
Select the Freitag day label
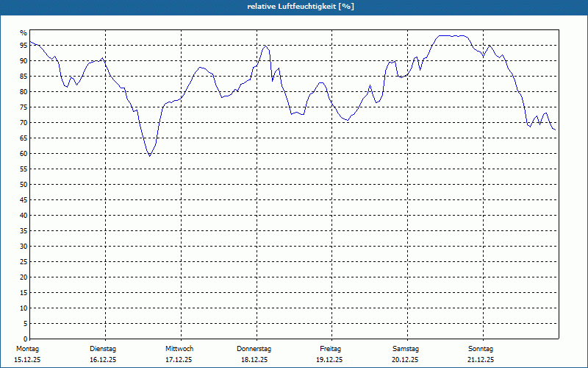[330, 349]
